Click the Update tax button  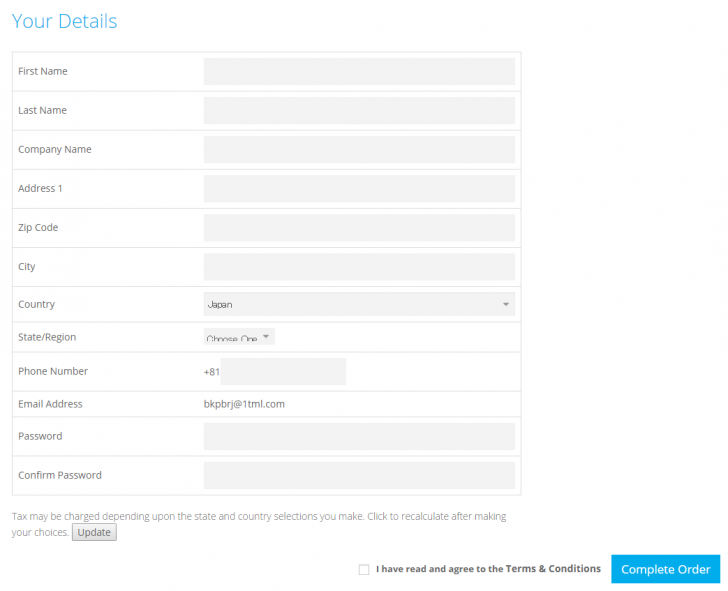[94, 532]
